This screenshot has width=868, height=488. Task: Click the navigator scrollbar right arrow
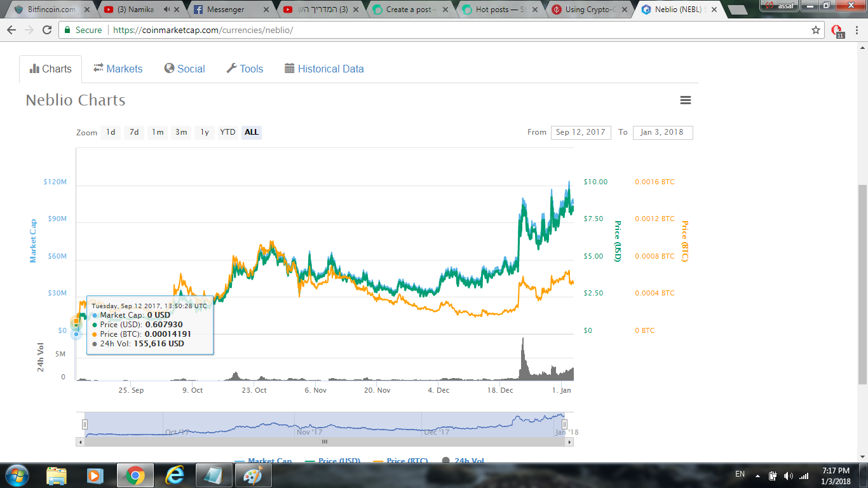[x=569, y=442]
